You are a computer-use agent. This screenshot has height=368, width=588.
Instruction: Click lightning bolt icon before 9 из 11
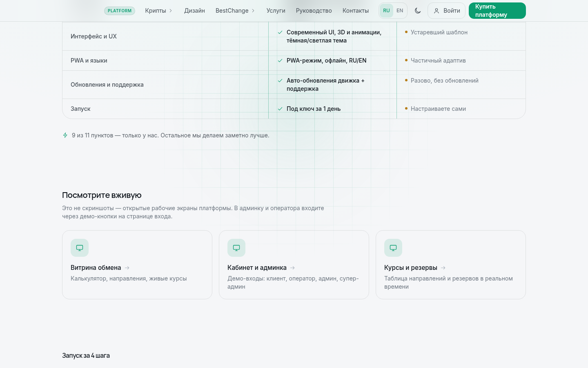pos(65,135)
